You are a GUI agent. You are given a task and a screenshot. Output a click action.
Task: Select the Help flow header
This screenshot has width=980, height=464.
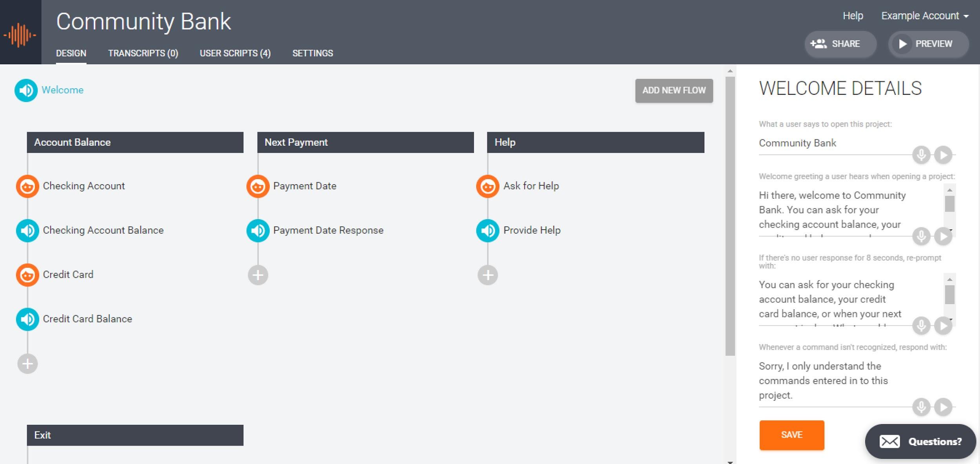tap(595, 142)
